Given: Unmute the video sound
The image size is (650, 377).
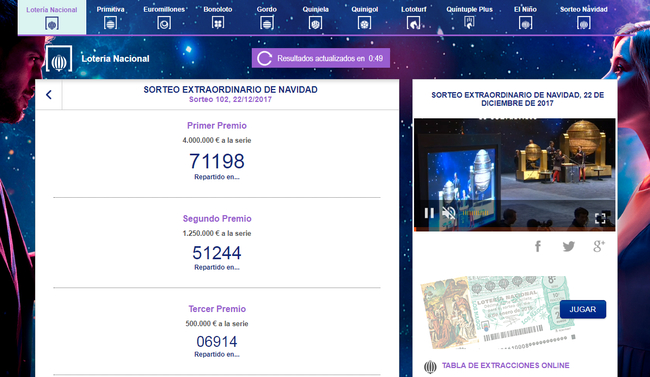Looking at the screenshot, I should click(449, 213).
